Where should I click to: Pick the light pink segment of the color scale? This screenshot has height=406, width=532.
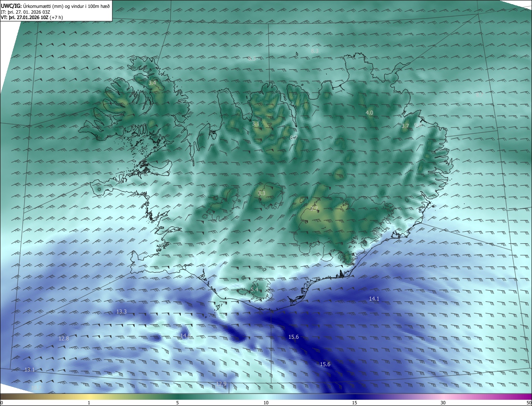point(443,396)
